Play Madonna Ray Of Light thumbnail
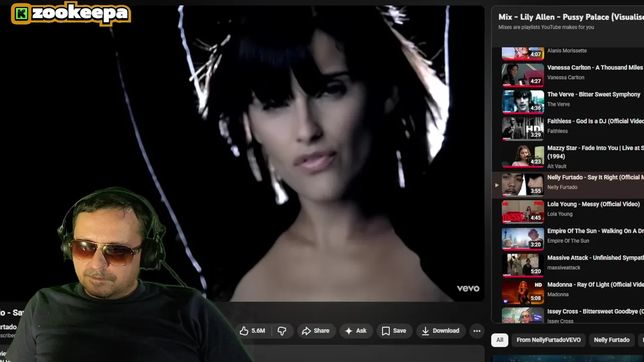The width and height of the screenshot is (644, 362). click(523, 292)
